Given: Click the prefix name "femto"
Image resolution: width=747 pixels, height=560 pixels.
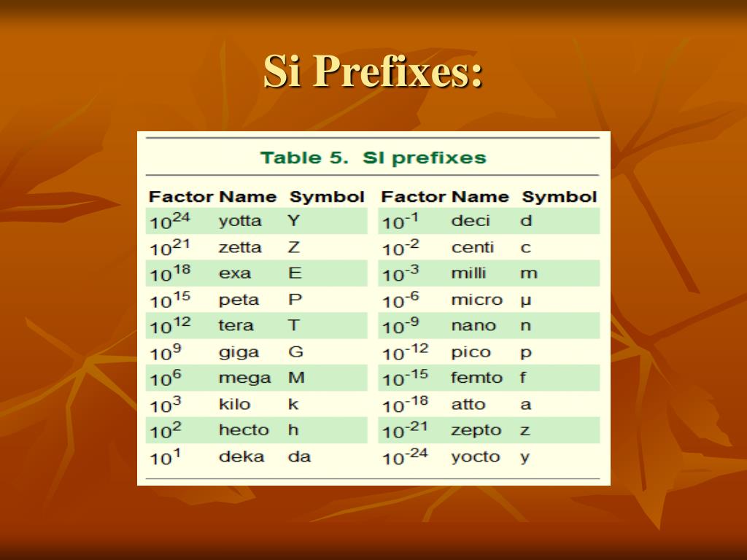Looking at the screenshot, I should pyautogui.click(x=476, y=378).
